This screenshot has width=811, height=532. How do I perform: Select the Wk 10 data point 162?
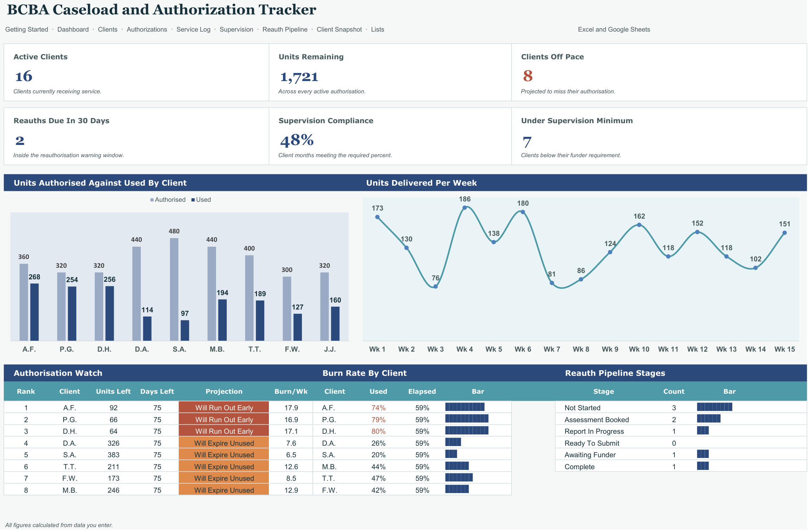[639, 225]
